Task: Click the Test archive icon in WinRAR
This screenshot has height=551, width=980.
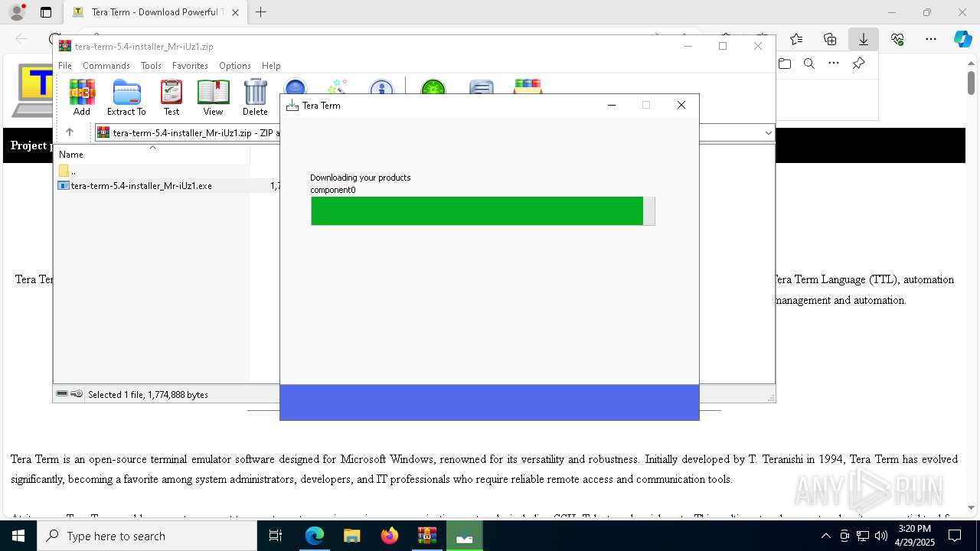Action: coord(171,97)
